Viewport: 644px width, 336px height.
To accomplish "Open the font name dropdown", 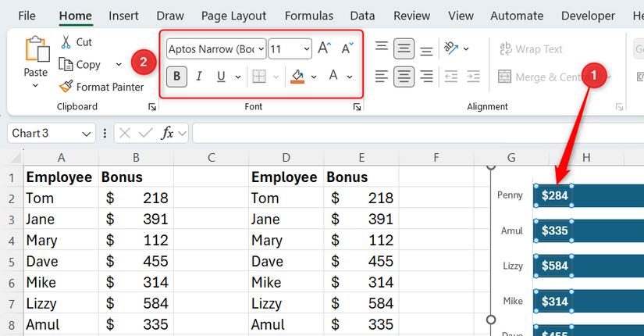I will pyautogui.click(x=262, y=49).
